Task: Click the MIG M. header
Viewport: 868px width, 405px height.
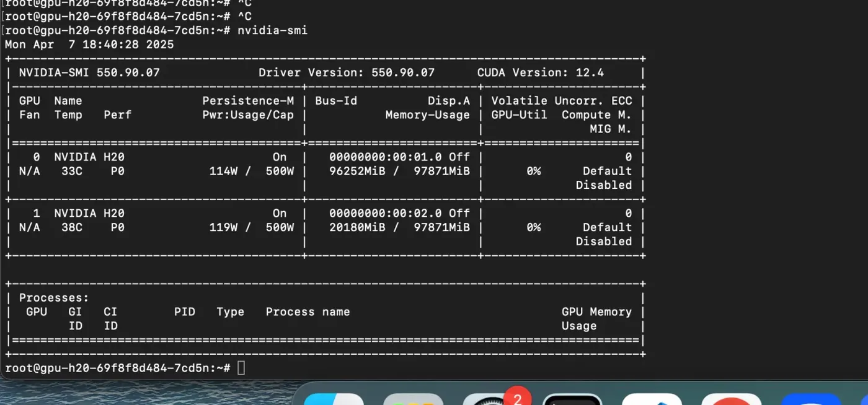Action: click(x=611, y=129)
